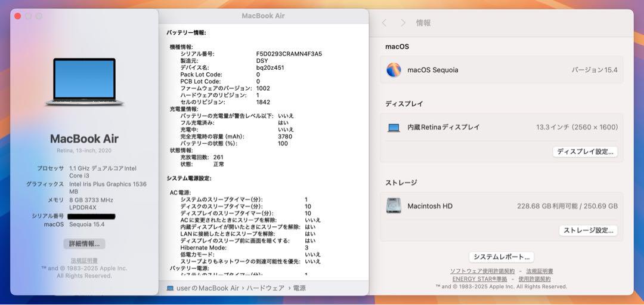Image resolution: width=644 pixels, height=305 pixels.
Task: Click the macOS Sequoia icon
Action: point(394,70)
